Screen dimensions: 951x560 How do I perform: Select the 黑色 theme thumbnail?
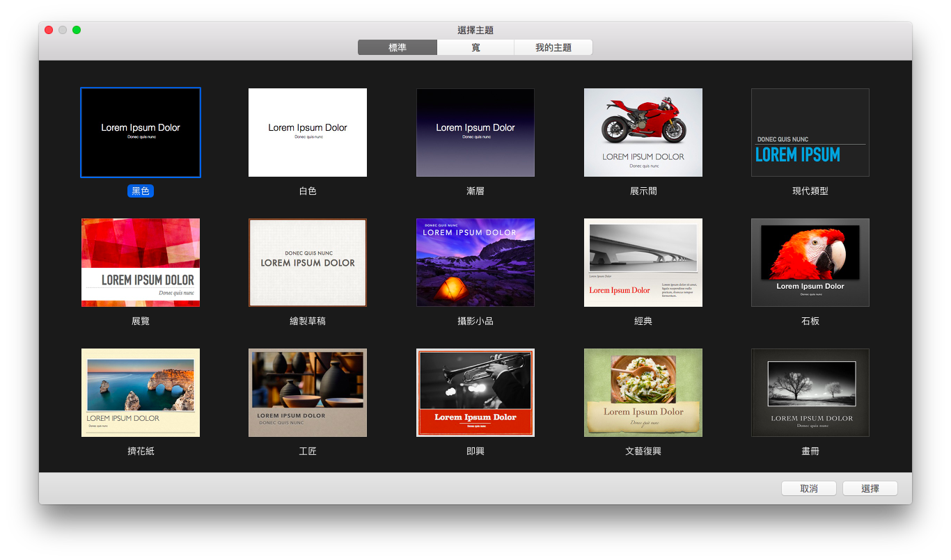click(x=141, y=132)
